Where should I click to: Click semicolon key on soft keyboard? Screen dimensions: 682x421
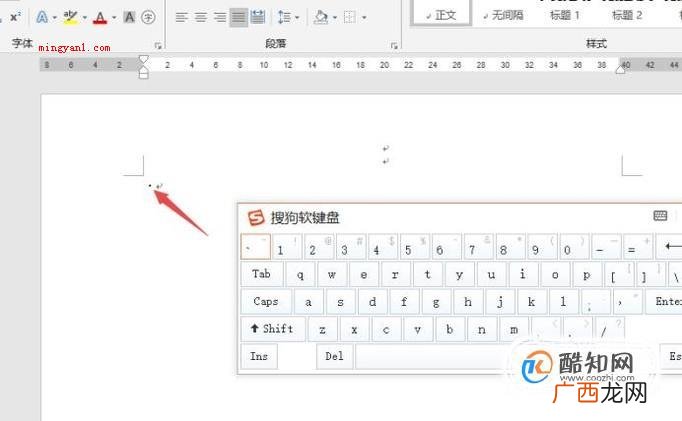click(595, 302)
